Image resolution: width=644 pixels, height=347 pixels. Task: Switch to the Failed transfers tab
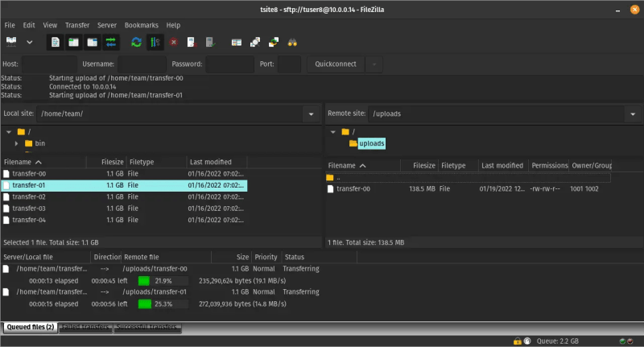click(x=85, y=328)
